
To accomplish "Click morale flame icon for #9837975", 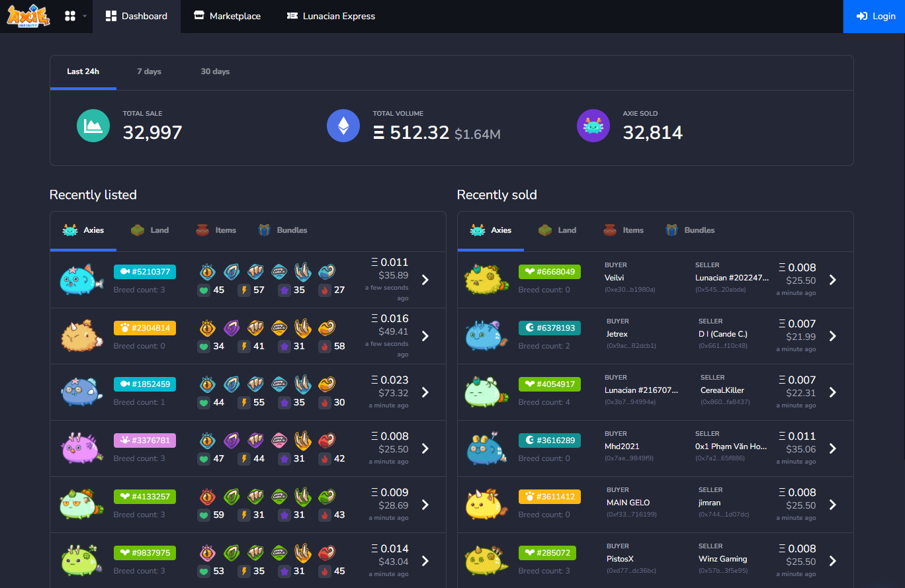I will (325, 571).
